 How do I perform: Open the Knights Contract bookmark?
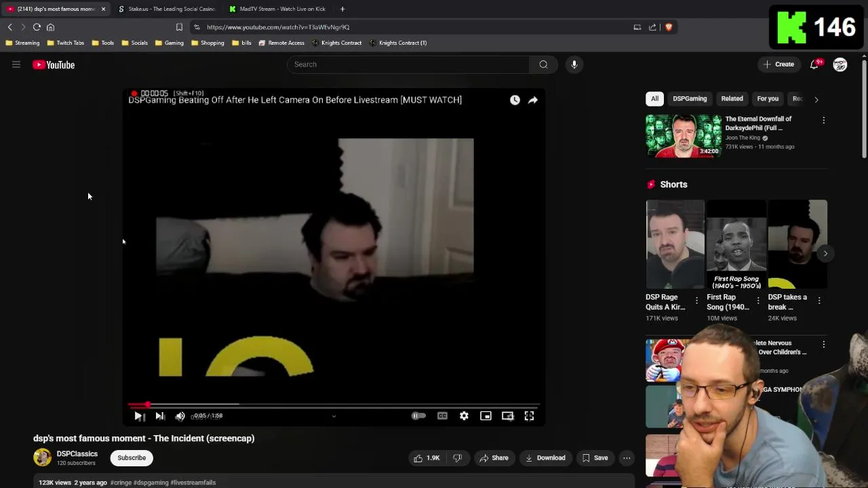(x=337, y=43)
